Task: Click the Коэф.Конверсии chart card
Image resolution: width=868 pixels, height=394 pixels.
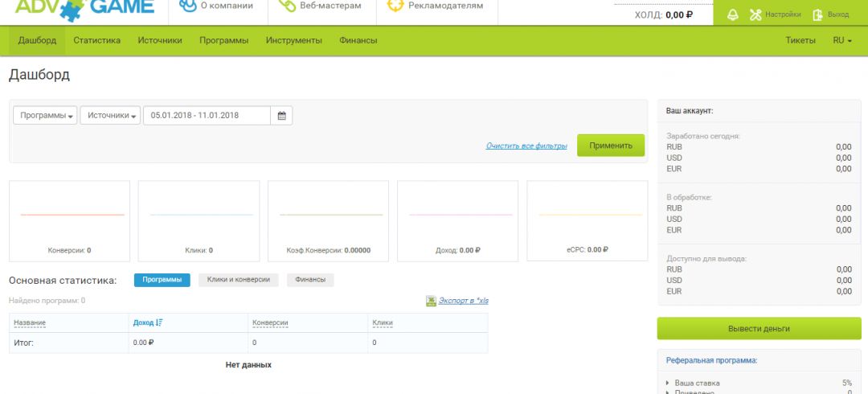Action: pyautogui.click(x=328, y=220)
